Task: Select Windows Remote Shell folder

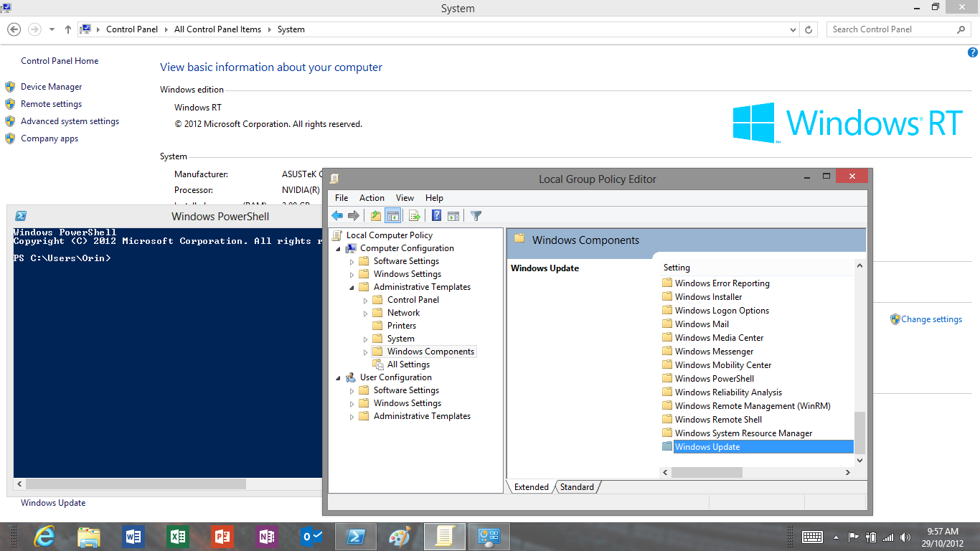Action: (x=718, y=420)
